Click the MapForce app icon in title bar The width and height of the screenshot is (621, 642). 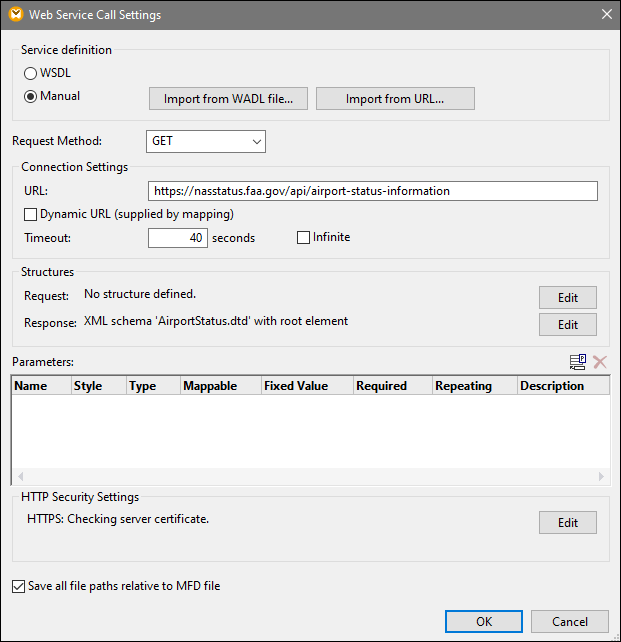(x=15, y=15)
